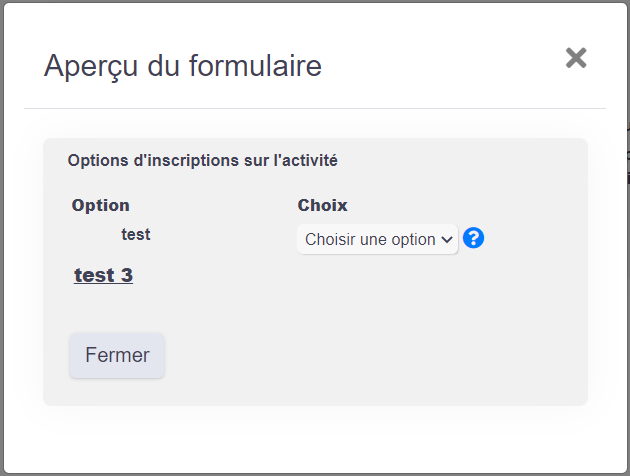This screenshot has height=476, width=630.
Task: Click the divider line under the dialog title
Action: pyautogui.click(x=315, y=108)
